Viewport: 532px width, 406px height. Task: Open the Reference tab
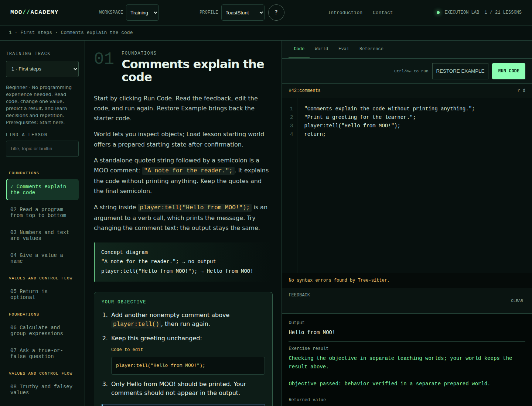[371, 49]
